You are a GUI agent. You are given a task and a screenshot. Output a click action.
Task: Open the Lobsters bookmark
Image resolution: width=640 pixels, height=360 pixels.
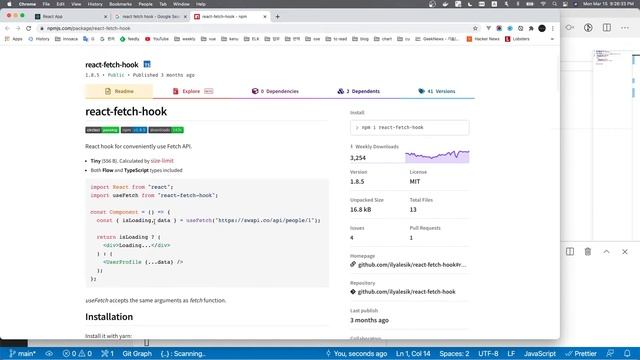pos(517,39)
